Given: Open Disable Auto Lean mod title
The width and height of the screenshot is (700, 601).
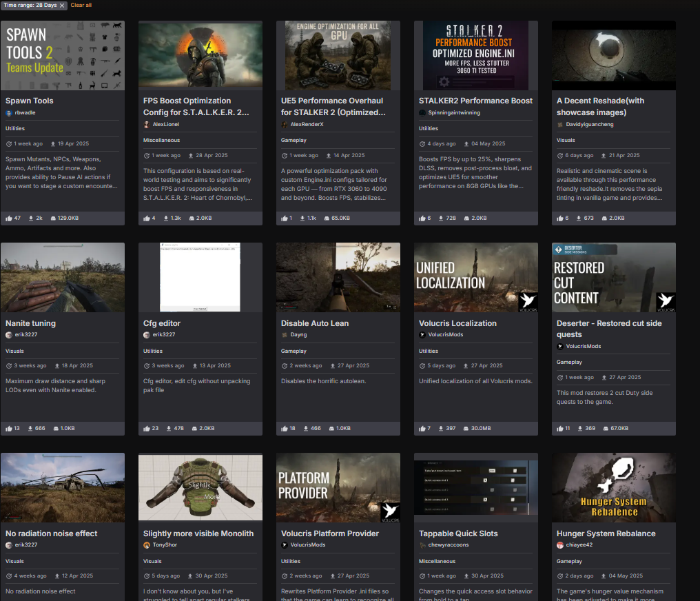Looking at the screenshot, I should point(315,323).
